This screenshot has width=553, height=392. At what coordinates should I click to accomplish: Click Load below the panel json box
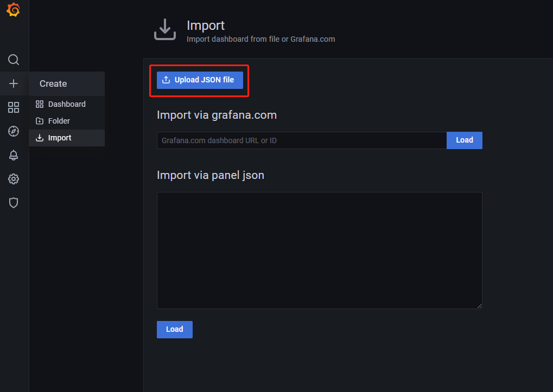click(x=174, y=329)
